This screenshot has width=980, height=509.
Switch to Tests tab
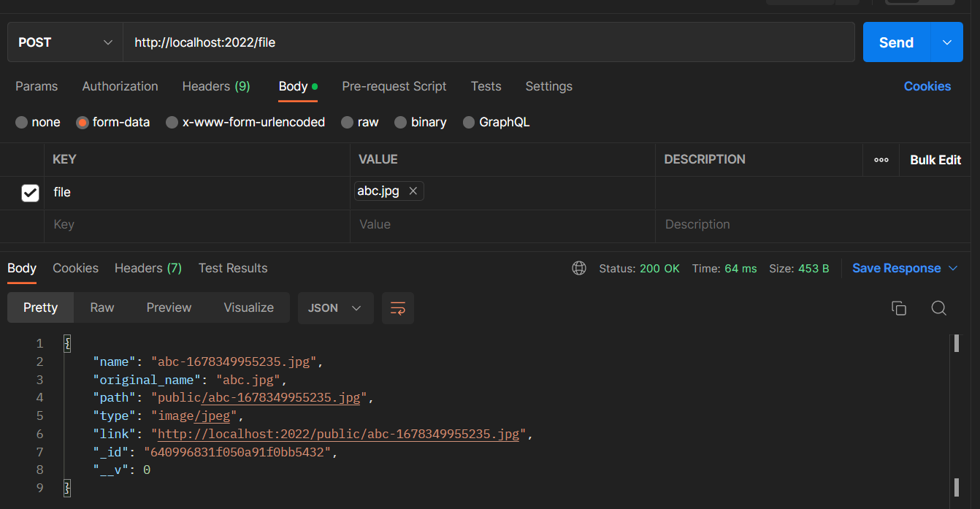coord(486,86)
